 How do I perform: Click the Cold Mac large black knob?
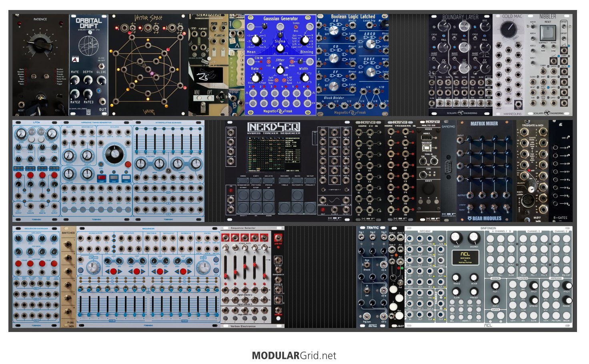pos(509,30)
